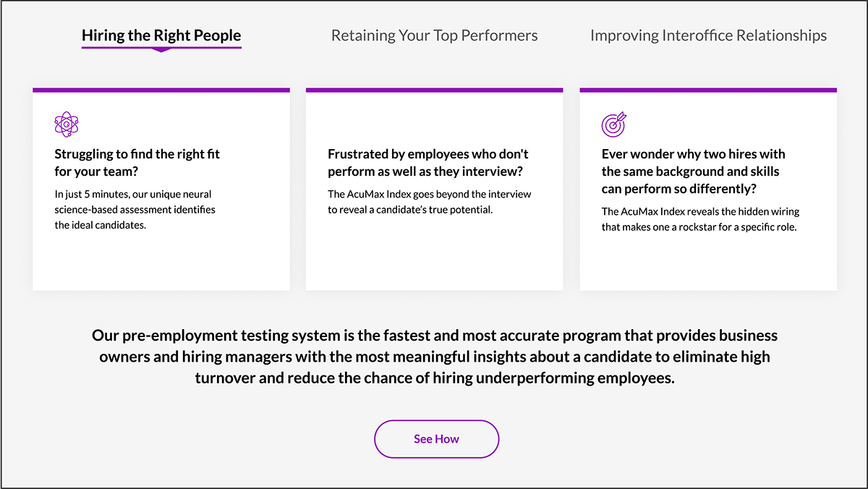The width and height of the screenshot is (868, 489).
Task: Switch to Retaining Your Top Performers tab
Action: (435, 35)
